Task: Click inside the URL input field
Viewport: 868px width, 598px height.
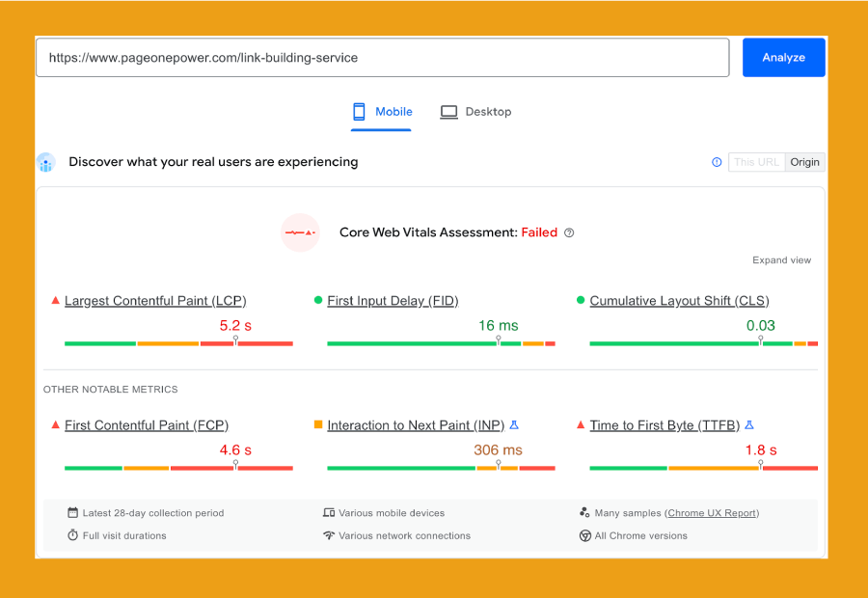Action: point(382,57)
